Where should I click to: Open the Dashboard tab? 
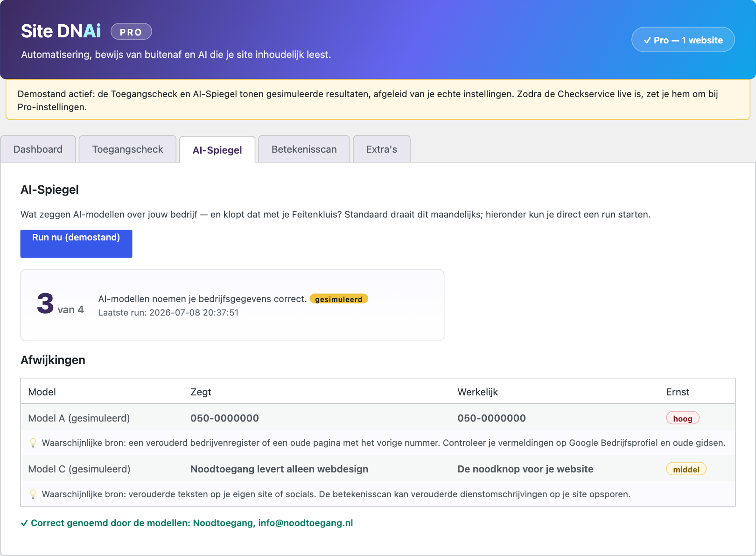pos(38,149)
